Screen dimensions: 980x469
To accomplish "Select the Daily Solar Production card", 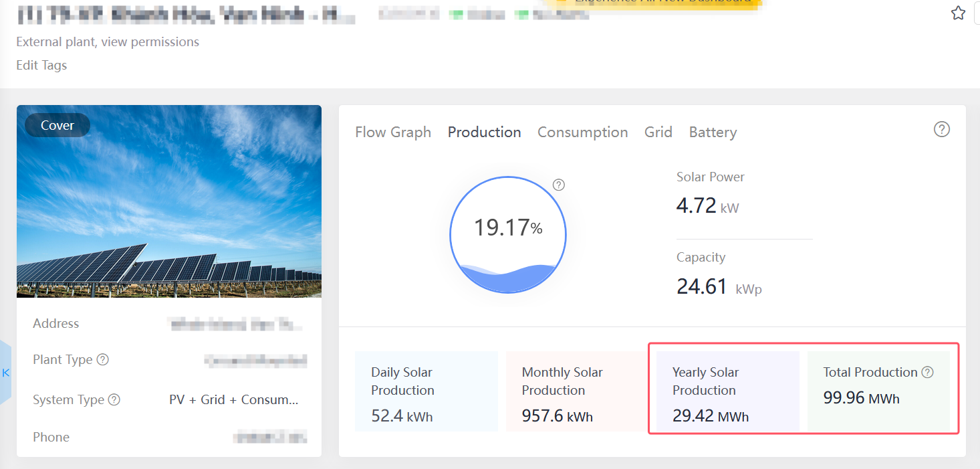I will pyautogui.click(x=426, y=391).
